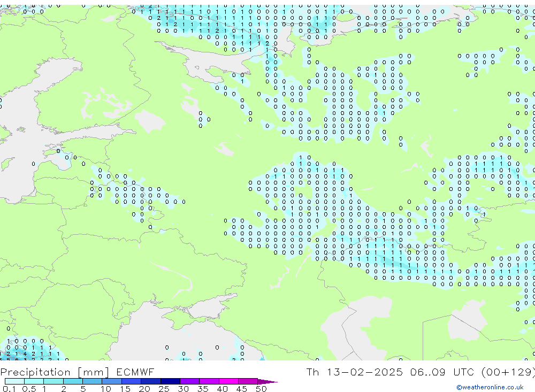The height and width of the screenshot is (392, 535).
Task: Pick the 15–20 mm blue legend swatch
Action: 132,381
